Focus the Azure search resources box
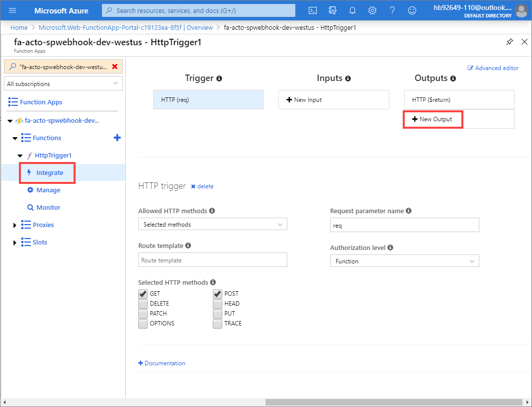Viewport: 532px width, 407px height. click(198, 10)
